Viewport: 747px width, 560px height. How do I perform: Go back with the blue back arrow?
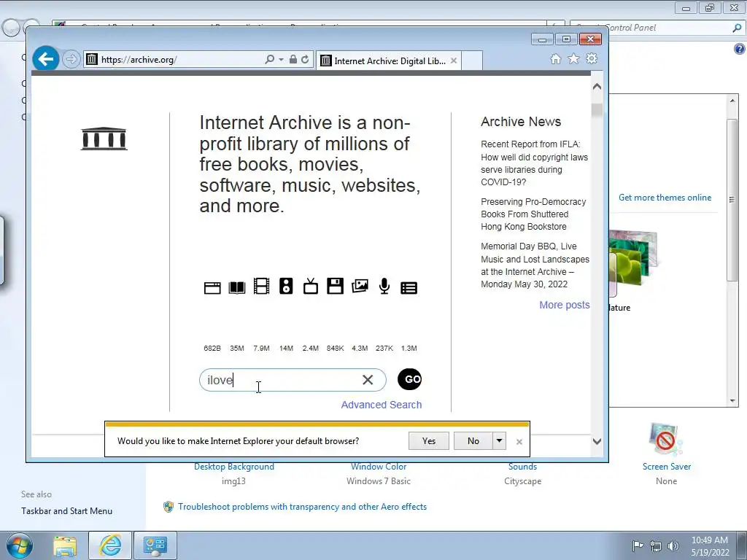tap(46, 59)
